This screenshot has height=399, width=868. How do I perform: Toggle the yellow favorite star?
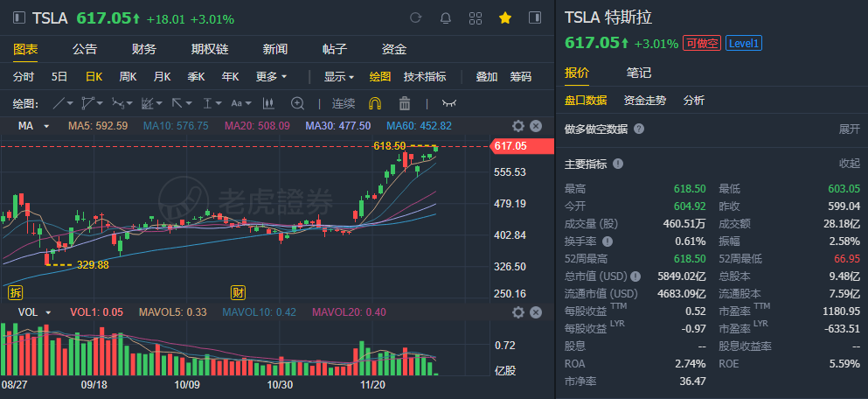tap(505, 18)
